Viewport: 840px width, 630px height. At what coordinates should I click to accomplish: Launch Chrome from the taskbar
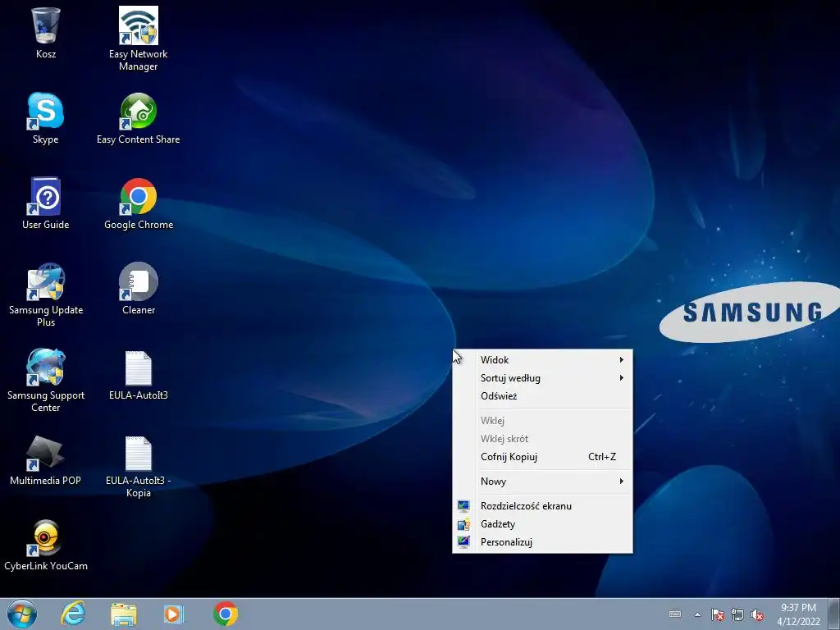225,614
